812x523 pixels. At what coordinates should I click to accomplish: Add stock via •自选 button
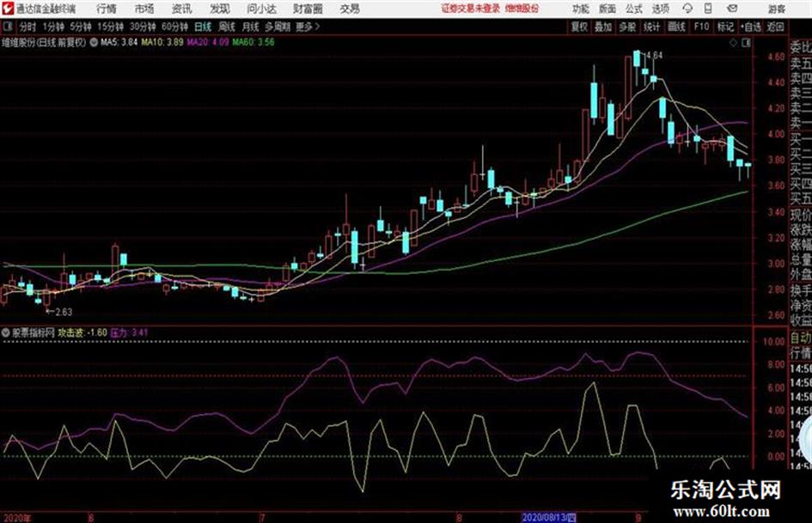pos(751,27)
